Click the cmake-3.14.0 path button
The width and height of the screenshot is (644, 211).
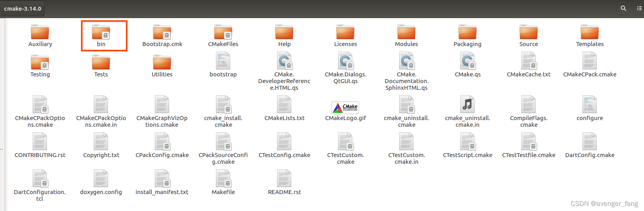tap(22, 8)
